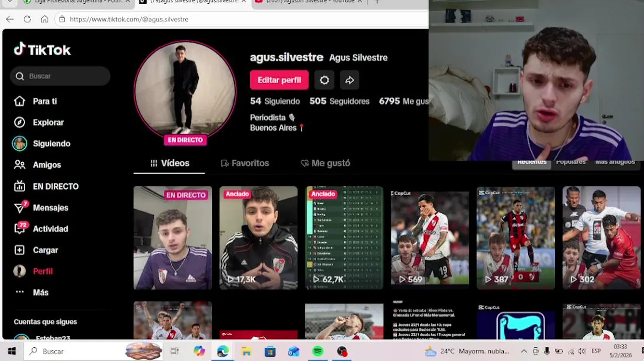Click the tiktok.com address bar URL
The height and width of the screenshot is (361, 644).
(129, 19)
